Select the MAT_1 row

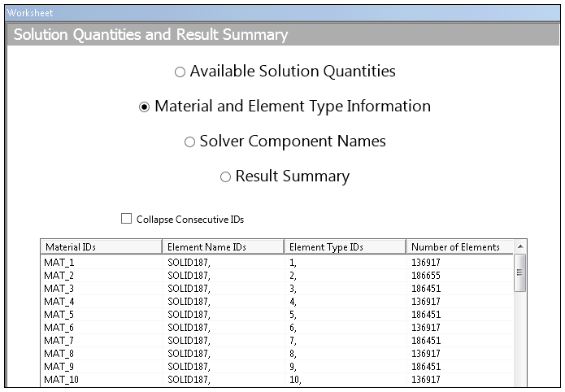59,263
